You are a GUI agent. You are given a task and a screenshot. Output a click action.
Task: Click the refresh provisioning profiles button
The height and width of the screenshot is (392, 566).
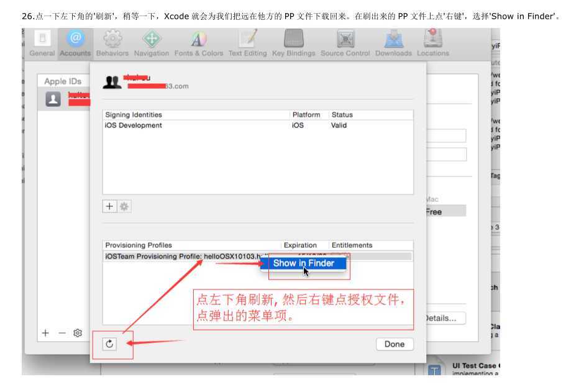(109, 344)
